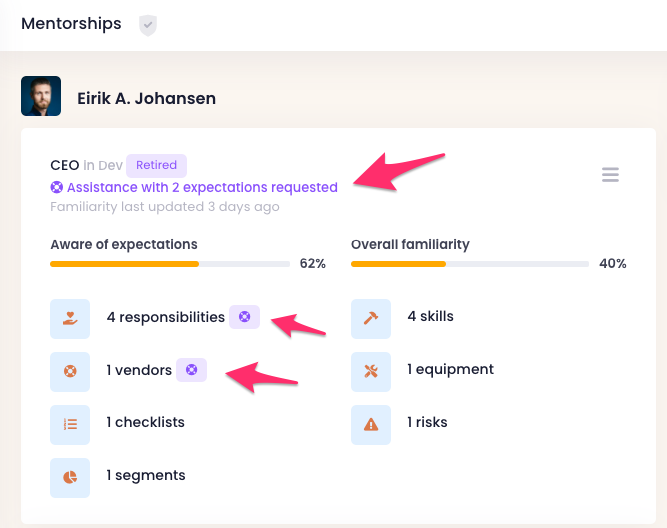Click assistance badge next to vendors
Viewport: 667px width, 528px height.
coord(192,370)
